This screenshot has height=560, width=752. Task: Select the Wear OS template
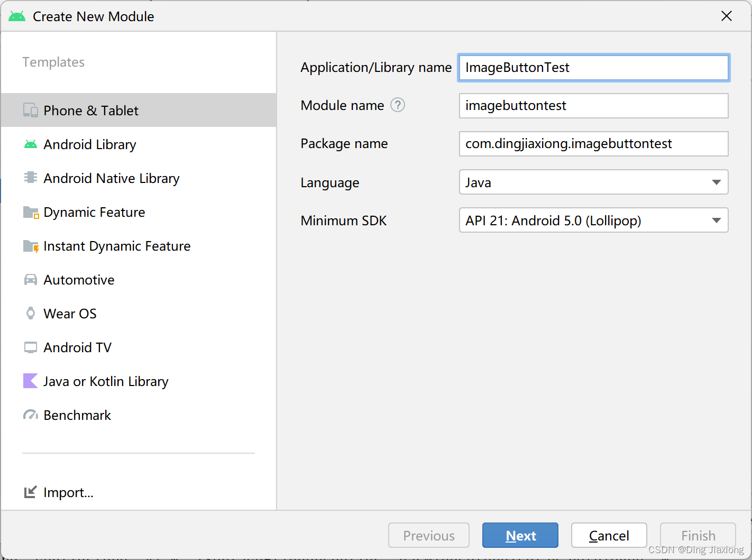[139, 313]
